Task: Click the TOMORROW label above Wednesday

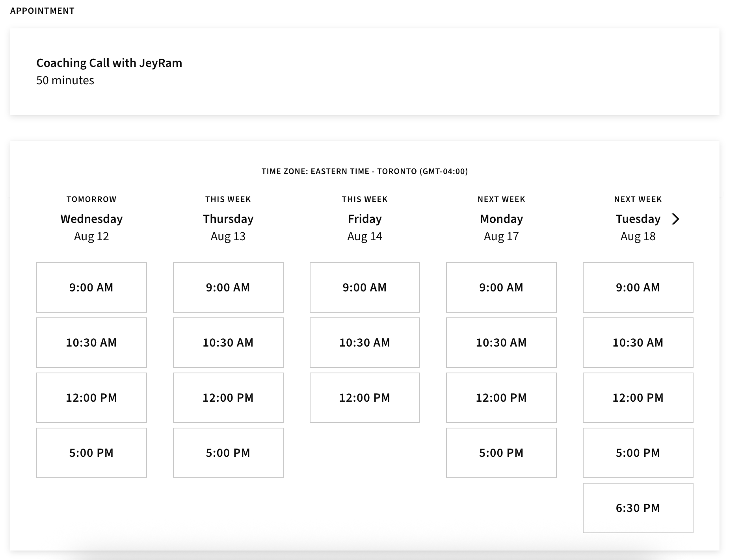Action: coord(91,199)
